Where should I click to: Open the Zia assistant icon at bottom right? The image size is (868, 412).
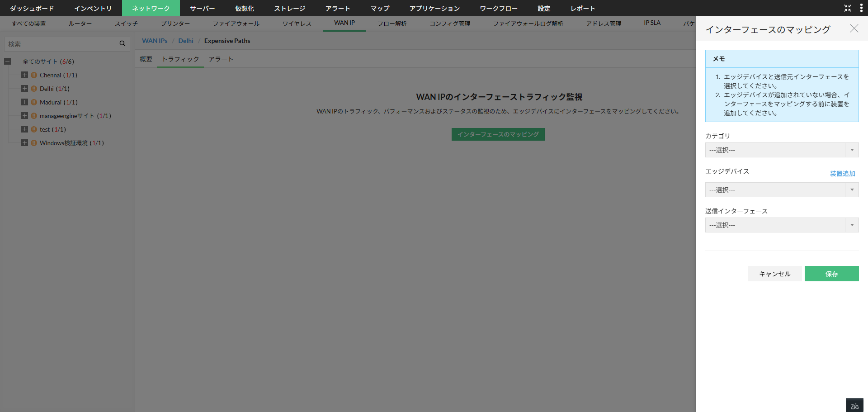point(854,406)
